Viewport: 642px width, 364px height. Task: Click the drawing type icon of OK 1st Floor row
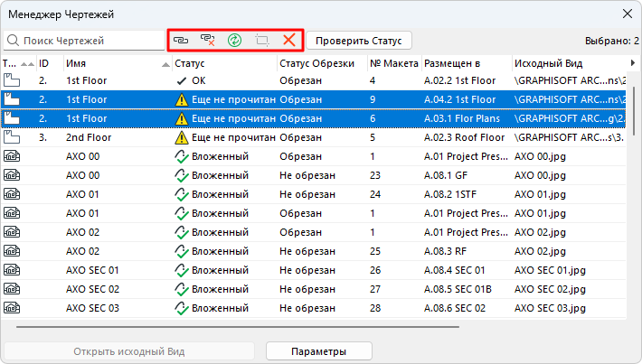pos(12,80)
